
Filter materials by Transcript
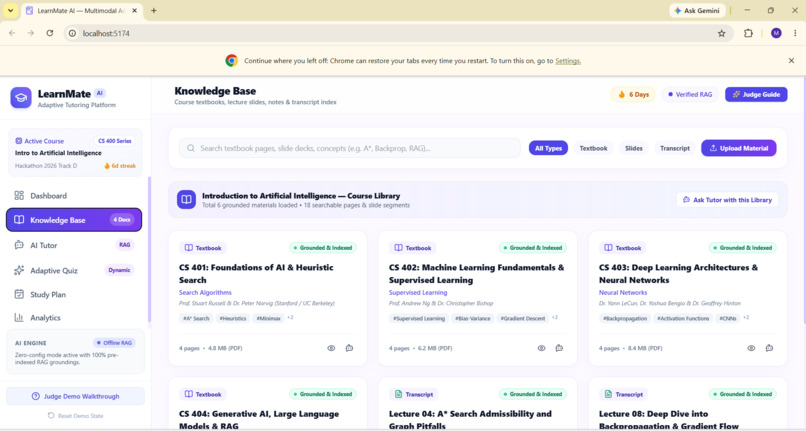pos(674,148)
